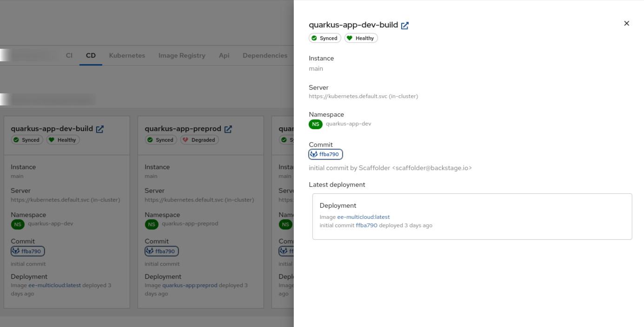Click the NS namespace icon next to quarkus-app-dev

[315, 124]
